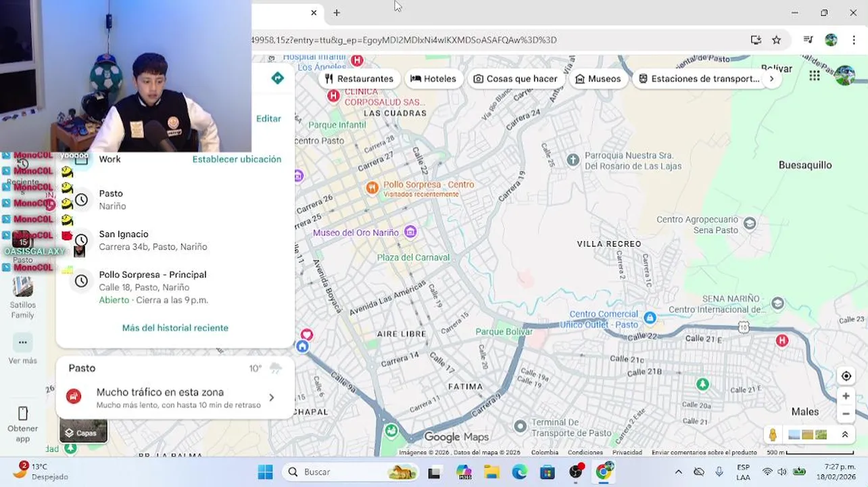Open Chrome media control icon
The image size is (868, 487).
tap(808, 40)
